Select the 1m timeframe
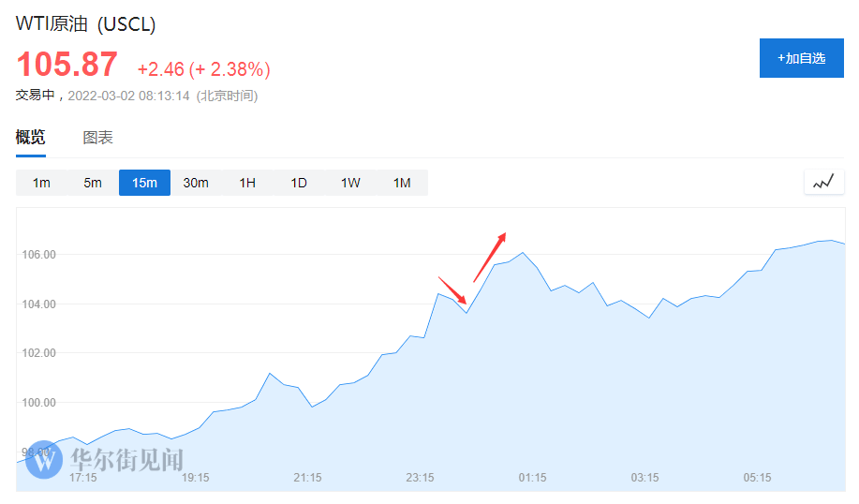This screenshot has height=504, width=859. tap(41, 183)
